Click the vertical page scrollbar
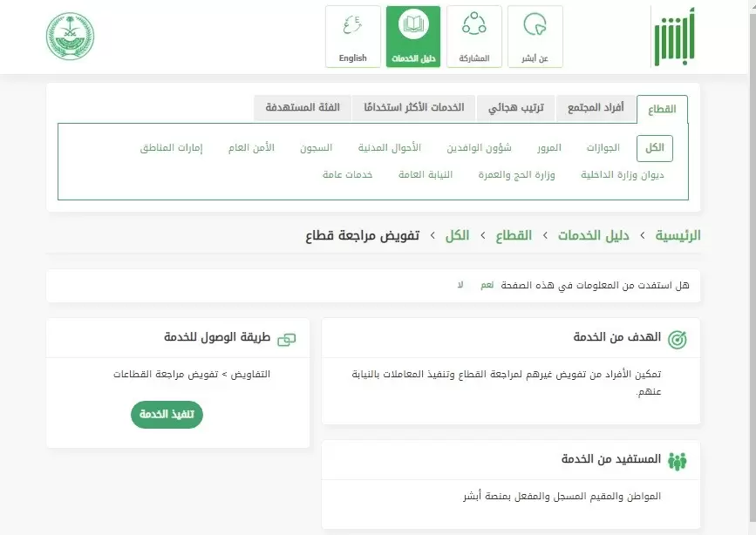Viewport: 756px width, 535px height. (753, 267)
